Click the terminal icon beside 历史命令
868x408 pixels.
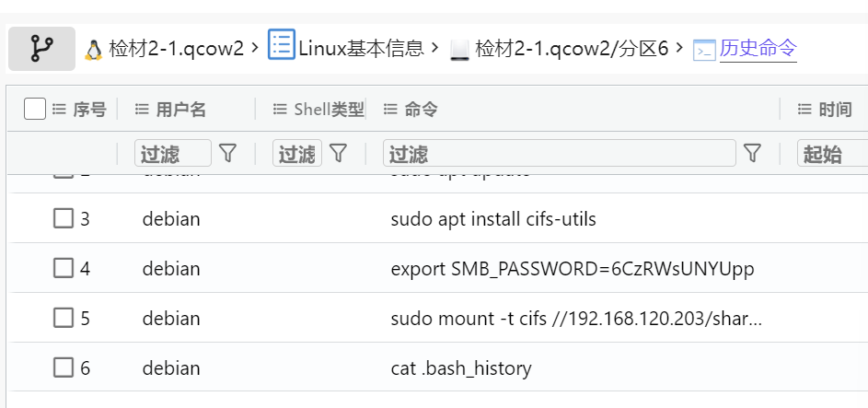pos(704,50)
